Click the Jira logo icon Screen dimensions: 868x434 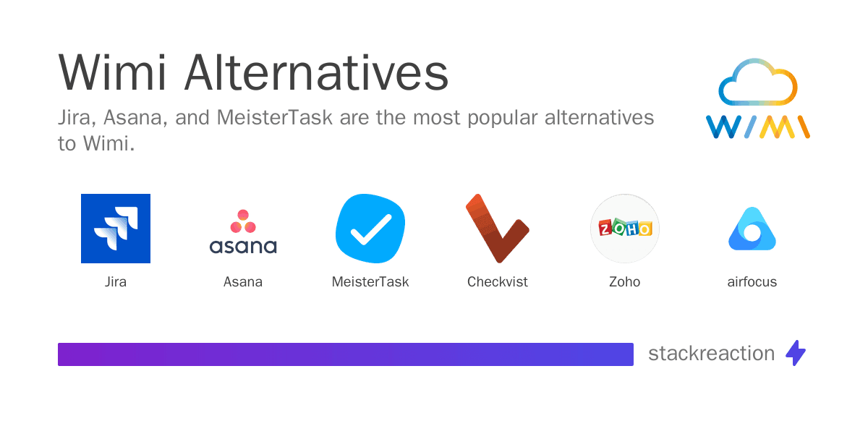[116, 229]
